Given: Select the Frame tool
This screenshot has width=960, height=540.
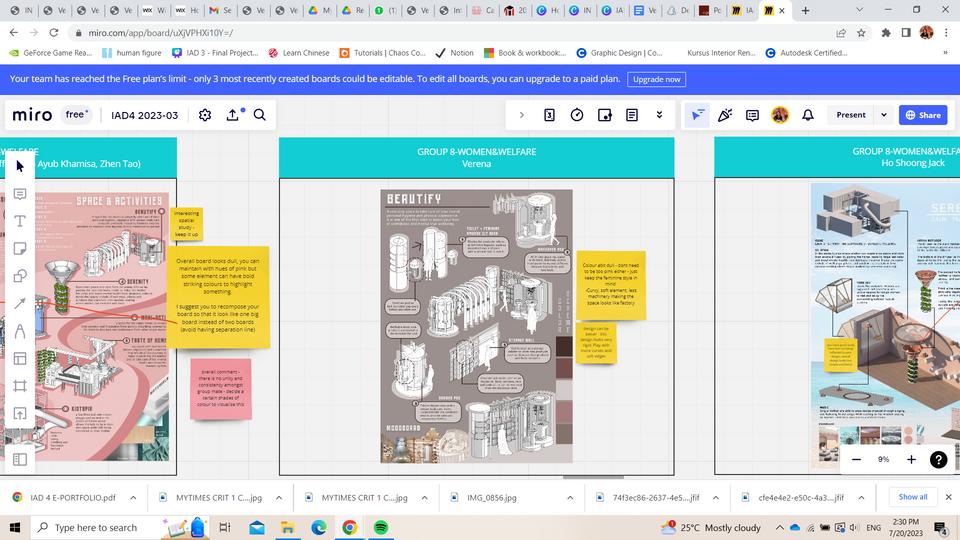Looking at the screenshot, I should point(19,386).
